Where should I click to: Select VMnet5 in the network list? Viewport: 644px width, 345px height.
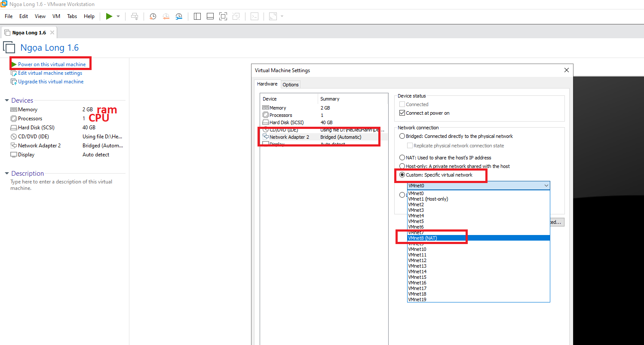click(x=478, y=221)
